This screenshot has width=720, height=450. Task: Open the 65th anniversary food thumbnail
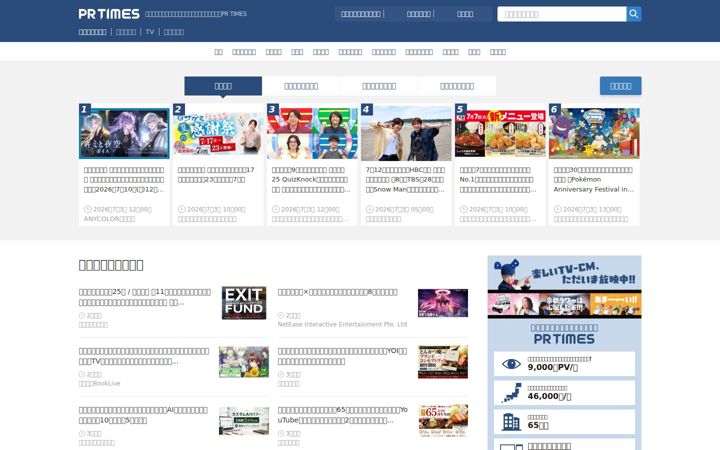443,421
